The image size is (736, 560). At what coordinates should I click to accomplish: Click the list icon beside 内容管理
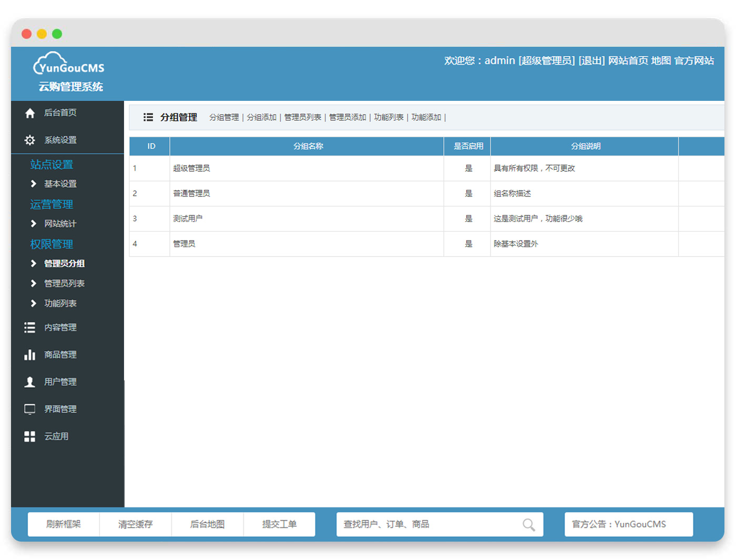coord(30,328)
